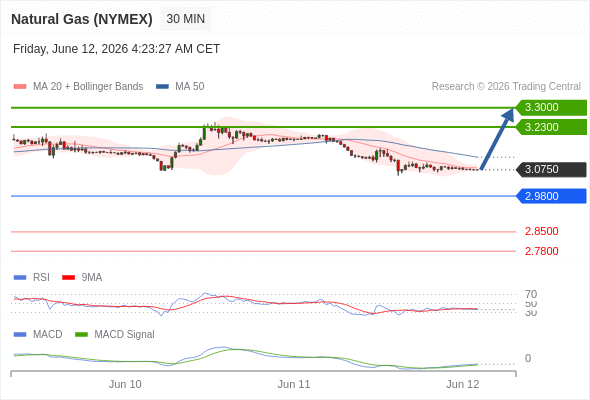
Task: Click the 9MA red legend swatch
Action: pos(68,278)
